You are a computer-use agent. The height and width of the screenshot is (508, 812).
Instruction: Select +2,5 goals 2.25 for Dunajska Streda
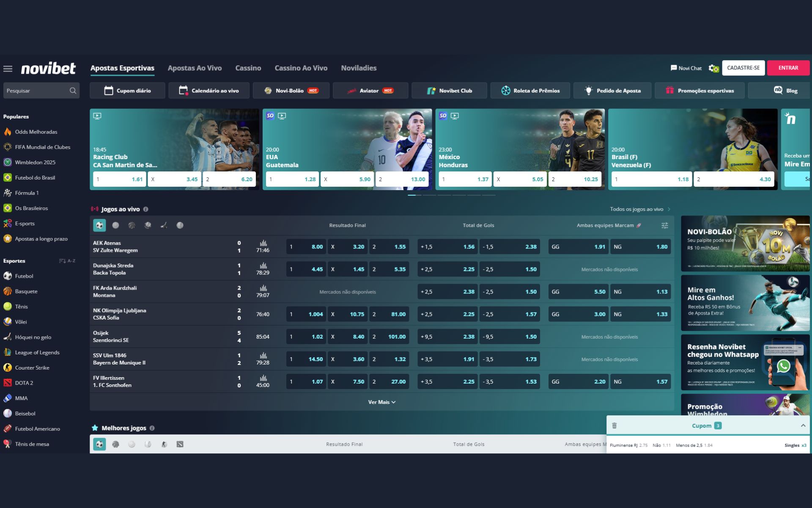(x=447, y=269)
